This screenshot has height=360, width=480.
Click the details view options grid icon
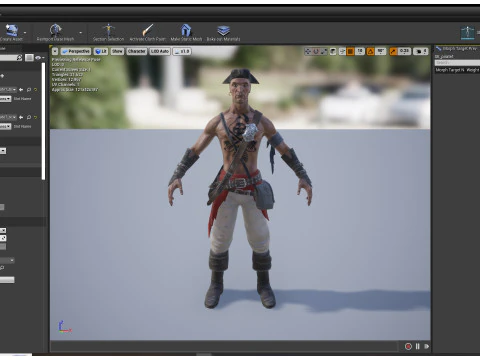coord(29,58)
